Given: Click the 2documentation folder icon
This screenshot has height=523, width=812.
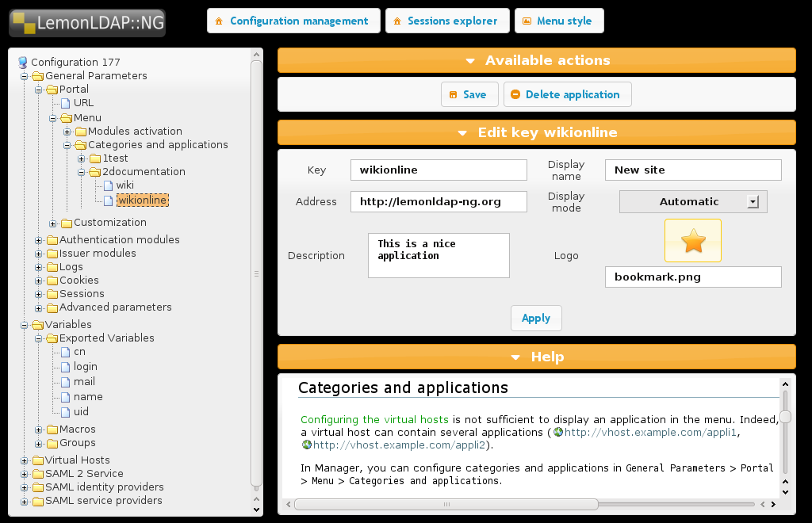Looking at the screenshot, I should [x=95, y=172].
